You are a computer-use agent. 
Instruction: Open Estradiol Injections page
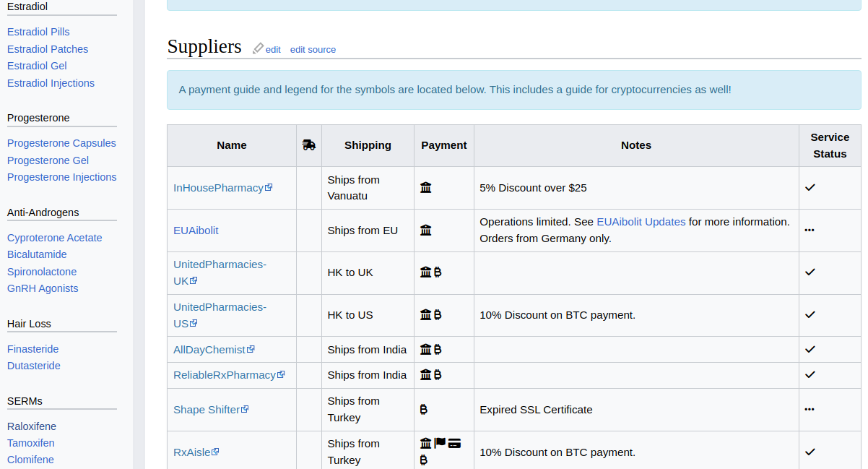pos(51,83)
